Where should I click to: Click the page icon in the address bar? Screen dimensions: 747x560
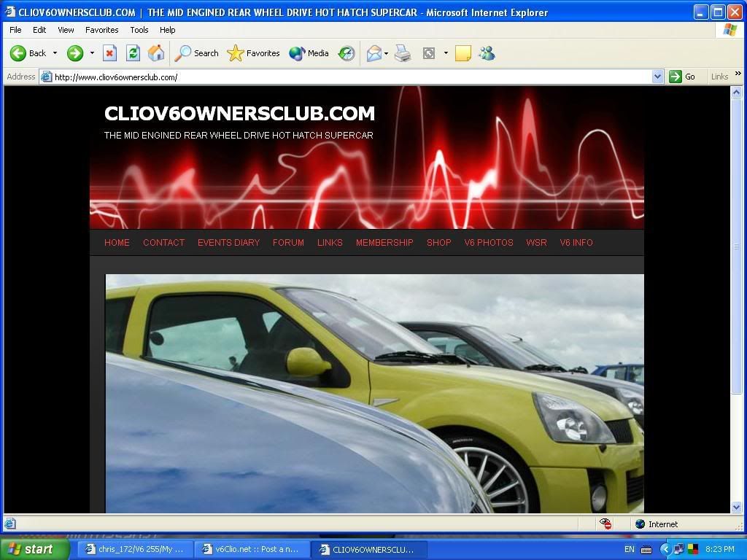(46, 77)
